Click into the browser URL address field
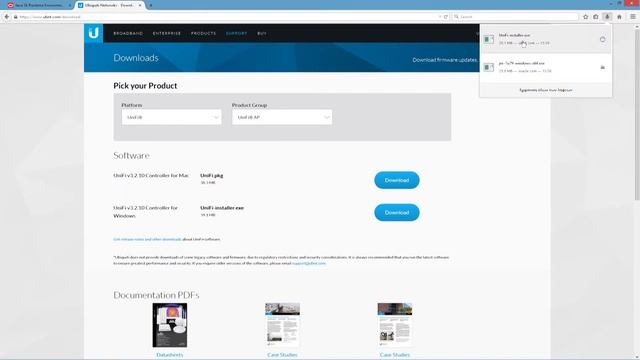 (229, 17)
